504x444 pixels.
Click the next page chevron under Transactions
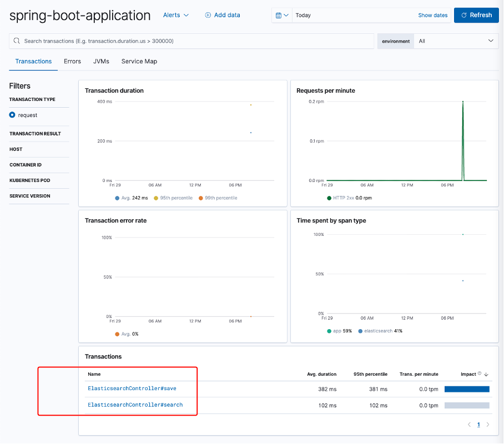click(x=488, y=424)
